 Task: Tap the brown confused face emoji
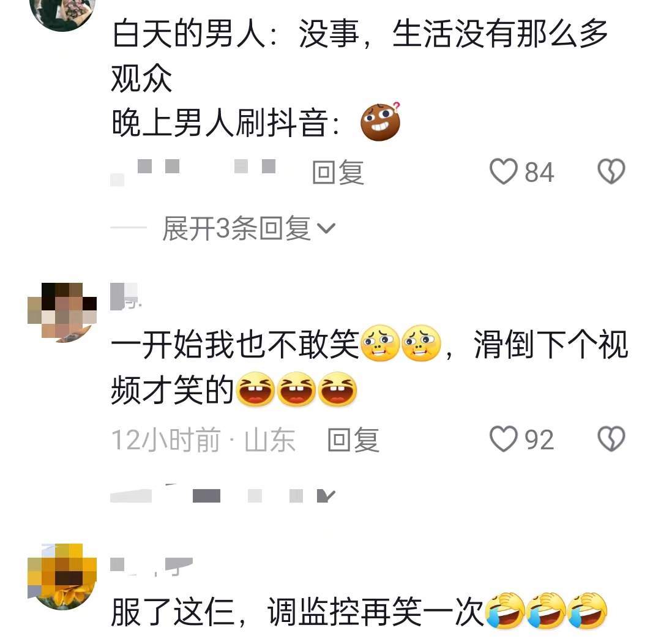(380, 121)
